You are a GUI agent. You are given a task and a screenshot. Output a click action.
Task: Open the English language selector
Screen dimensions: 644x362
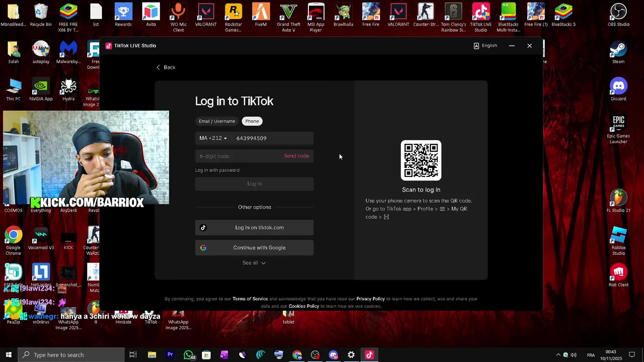(x=486, y=46)
